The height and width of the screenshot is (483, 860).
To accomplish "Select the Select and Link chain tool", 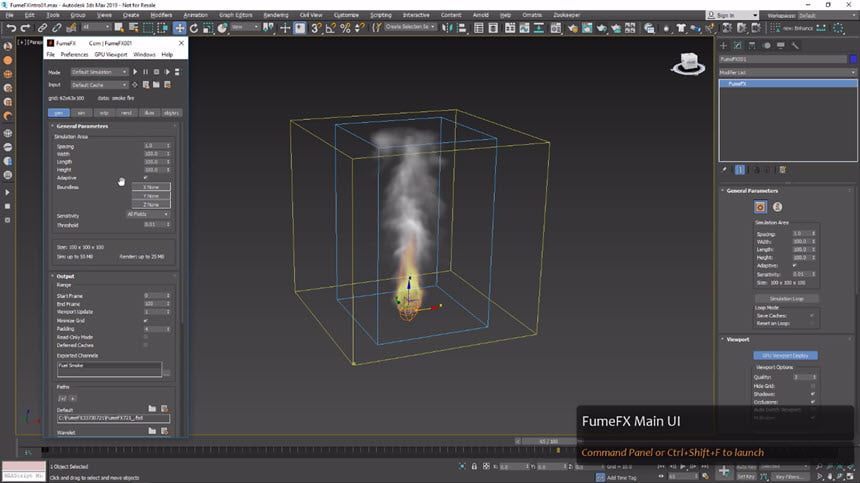I will [x=42, y=28].
